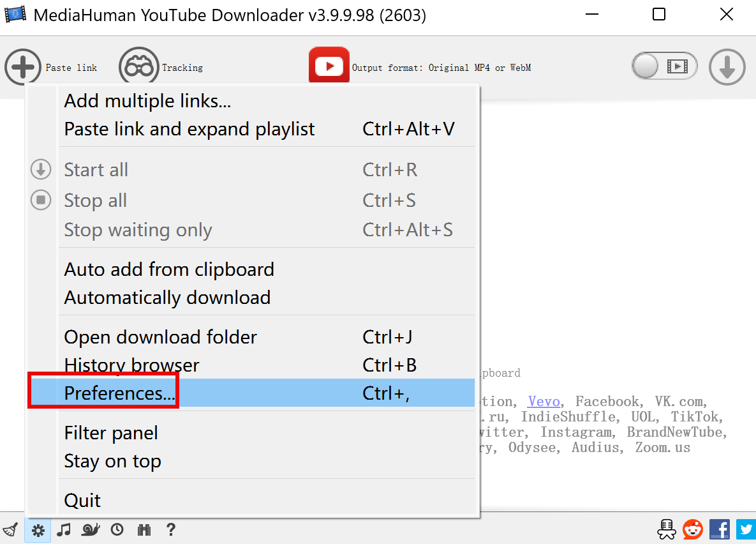Click the Paste link plus icon

tap(23, 66)
